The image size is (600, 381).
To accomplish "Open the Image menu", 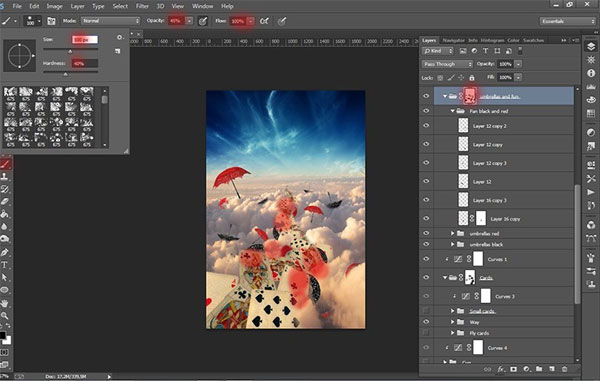I will 54,6.
